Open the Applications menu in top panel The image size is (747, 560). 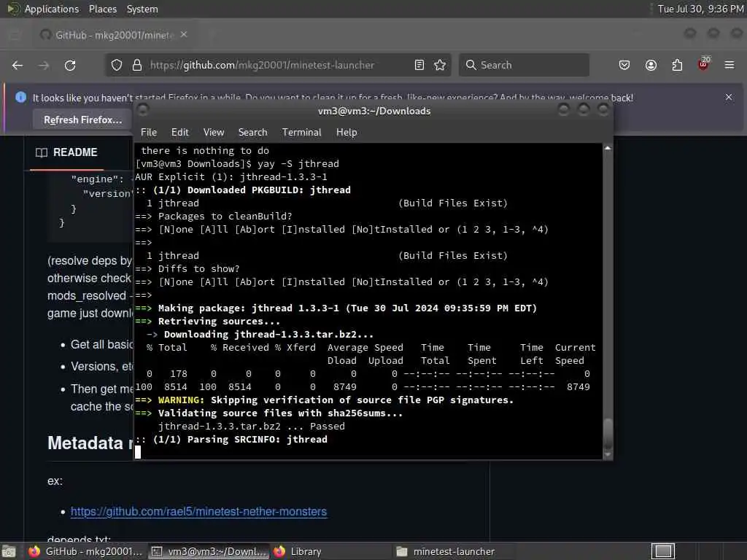click(52, 9)
